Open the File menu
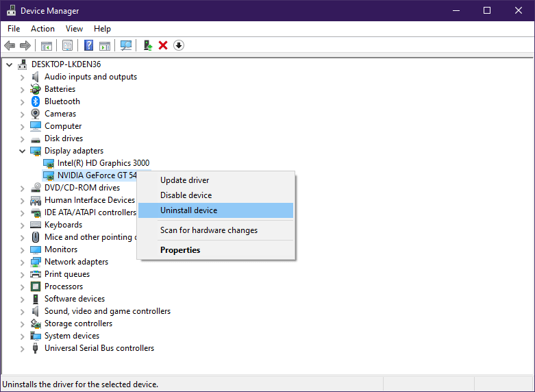Image resolution: width=535 pixels, height=392 pixels. tap(14, 29)
